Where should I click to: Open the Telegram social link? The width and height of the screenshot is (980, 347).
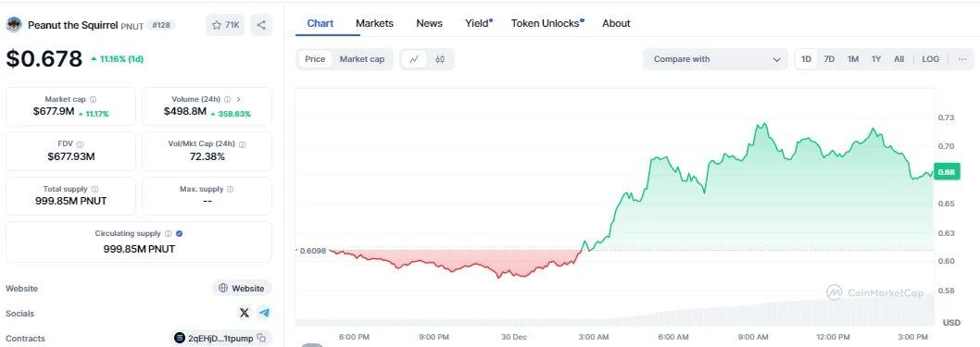tap(264, 313)
